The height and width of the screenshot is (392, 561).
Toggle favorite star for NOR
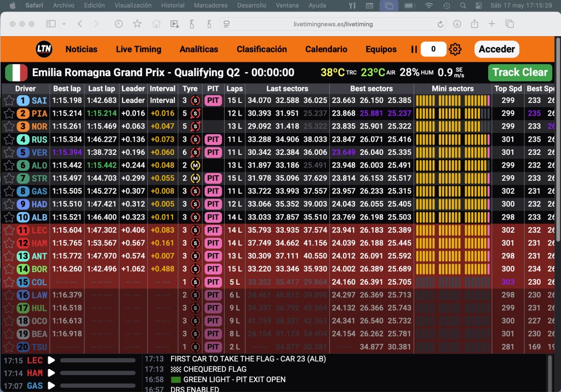[9, 126]
